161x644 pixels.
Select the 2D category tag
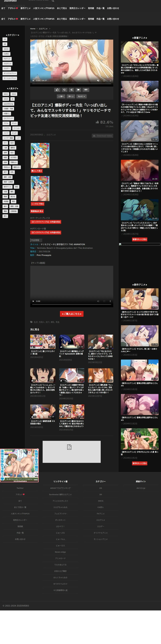point(5,39)
